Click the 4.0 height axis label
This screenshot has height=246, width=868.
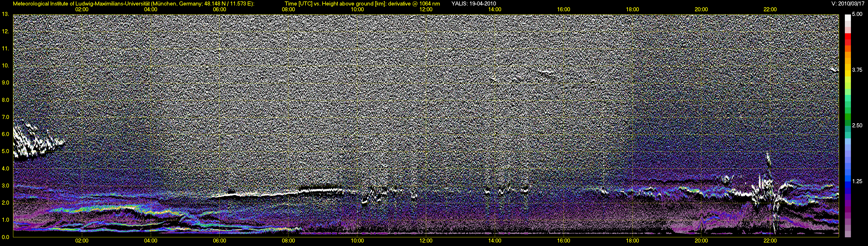[5, 168]
